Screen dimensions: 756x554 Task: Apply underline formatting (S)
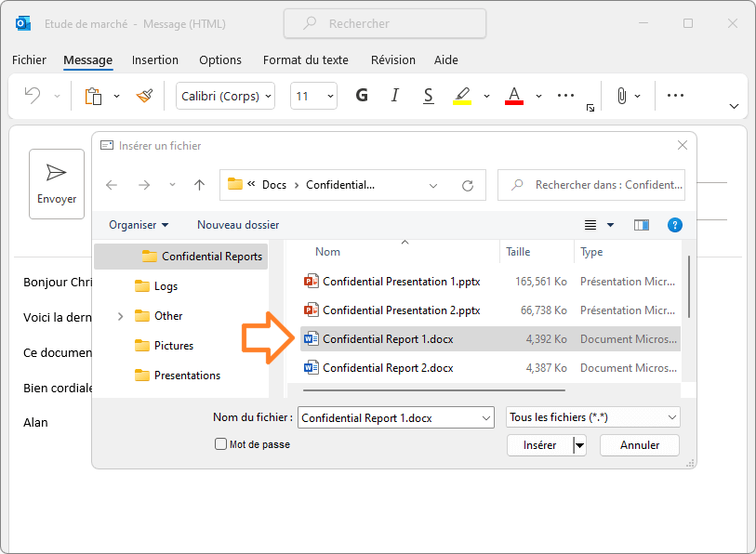point(427,96)
